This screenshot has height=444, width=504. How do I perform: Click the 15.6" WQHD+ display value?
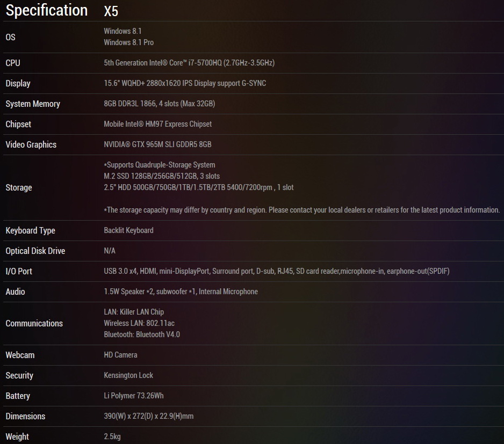point(185,83)
